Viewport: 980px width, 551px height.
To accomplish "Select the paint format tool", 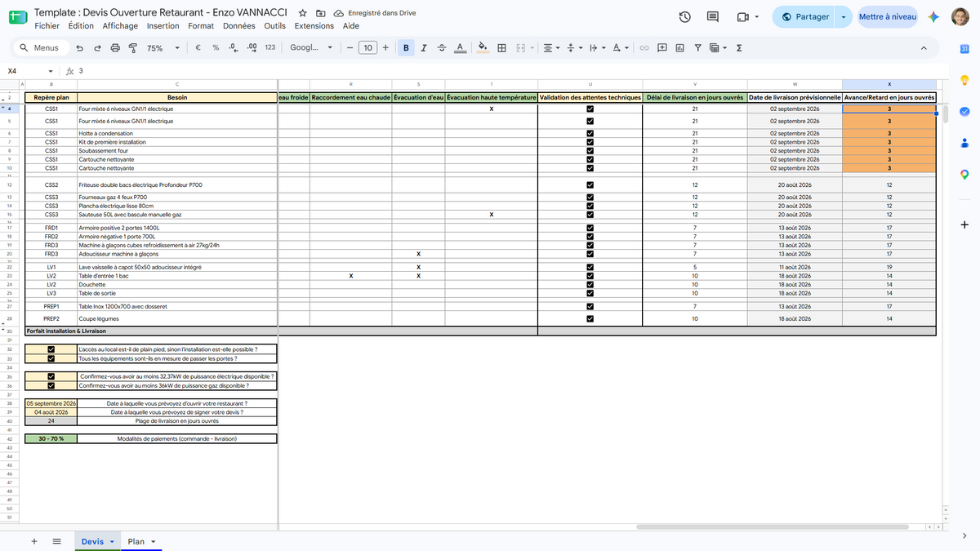I will 133,48.
